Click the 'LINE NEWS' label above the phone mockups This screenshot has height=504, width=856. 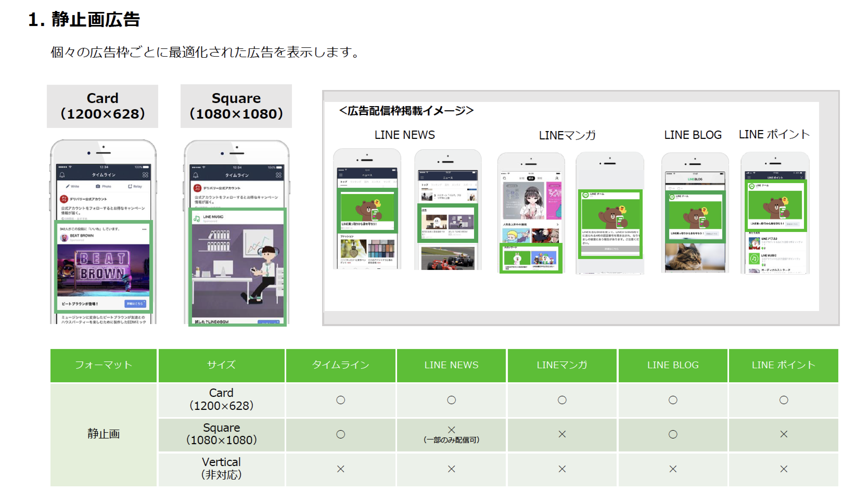pos(405,135)
